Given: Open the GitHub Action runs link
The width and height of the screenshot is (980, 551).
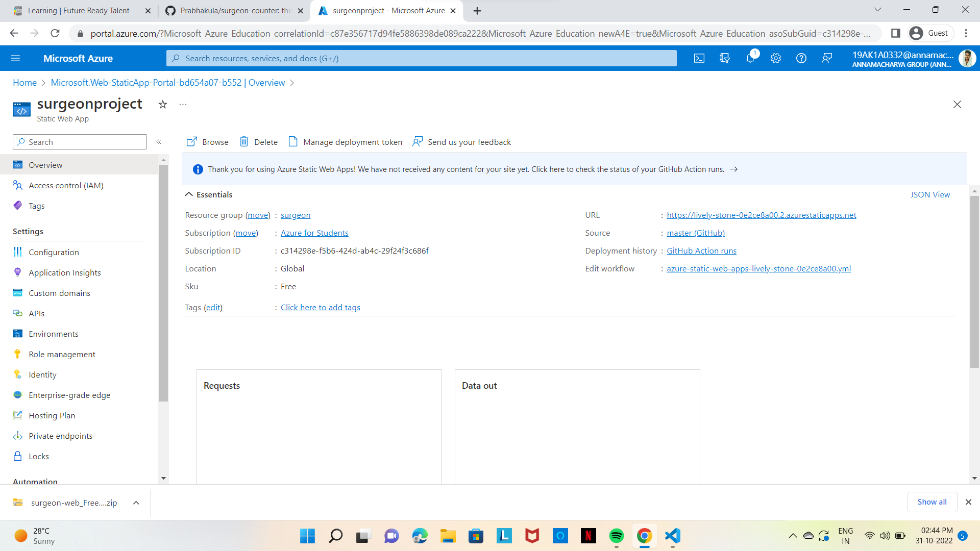Looking at the screenshot, I should tap(701, 251).
